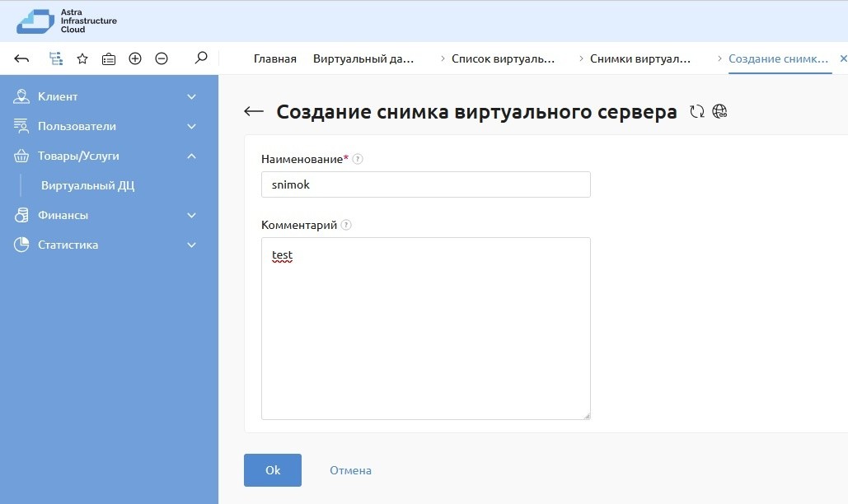848x504 pixels.
Task: Open search with the magnifier icon
Action: point(200,58)
